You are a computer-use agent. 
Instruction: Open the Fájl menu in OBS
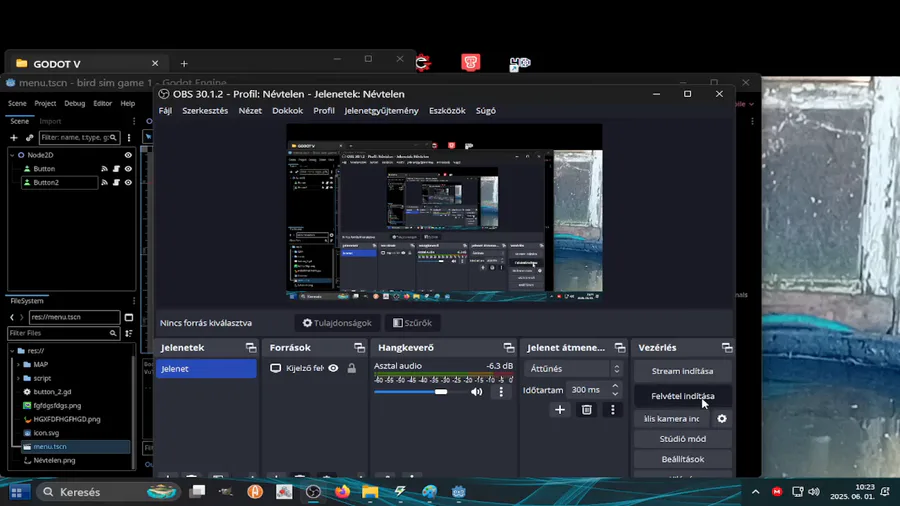(x=165, y=111)
